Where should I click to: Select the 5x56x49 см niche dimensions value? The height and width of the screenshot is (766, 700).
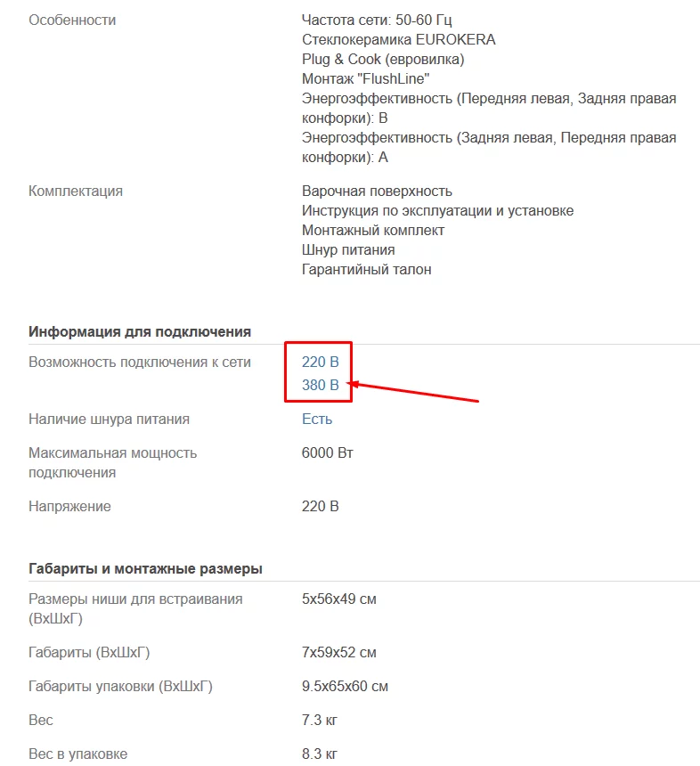coord(339,599)
